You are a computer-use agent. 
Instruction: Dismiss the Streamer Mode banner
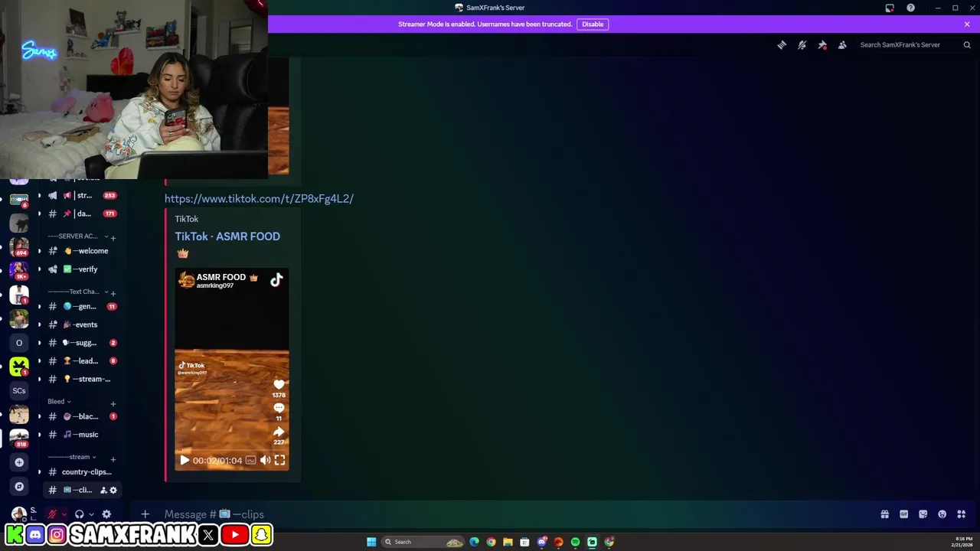967,24
